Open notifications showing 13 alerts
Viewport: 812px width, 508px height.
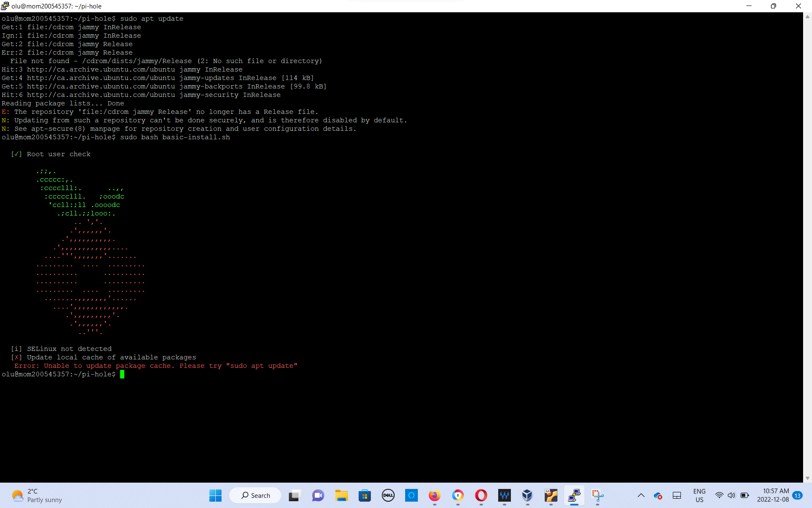pyautogui.click(x=798, y=495)
